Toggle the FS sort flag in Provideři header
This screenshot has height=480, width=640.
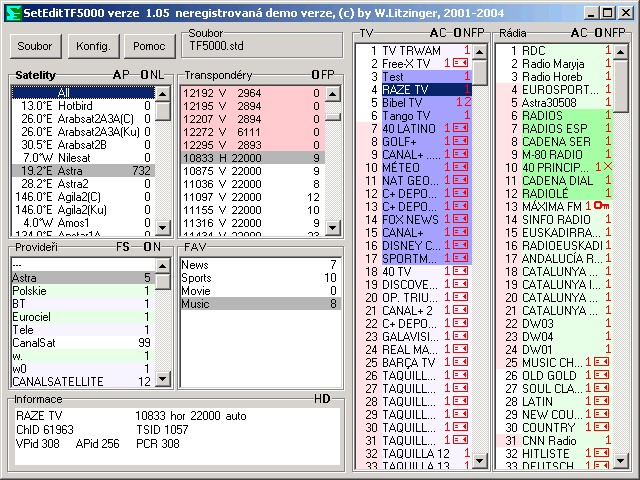[x=123, y=247]
